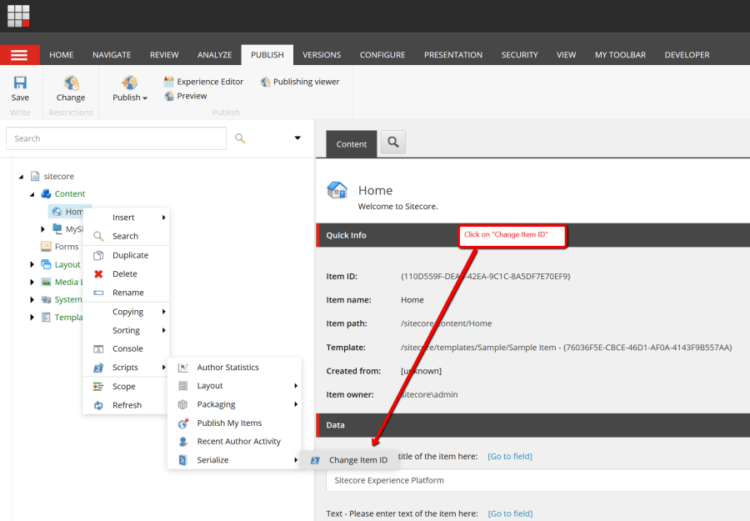Select Duplicate in the context menu
Viewport: 750px width, 521px height.
(x=130, y=255)
